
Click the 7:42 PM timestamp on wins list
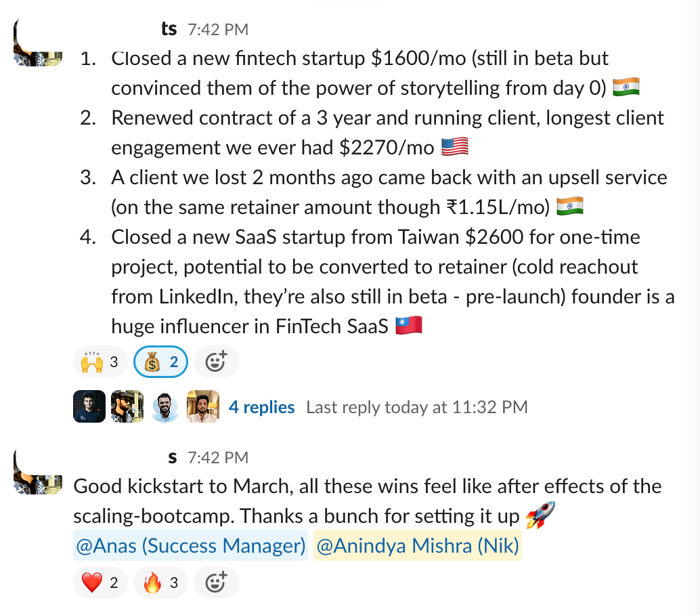coord(218,30)
